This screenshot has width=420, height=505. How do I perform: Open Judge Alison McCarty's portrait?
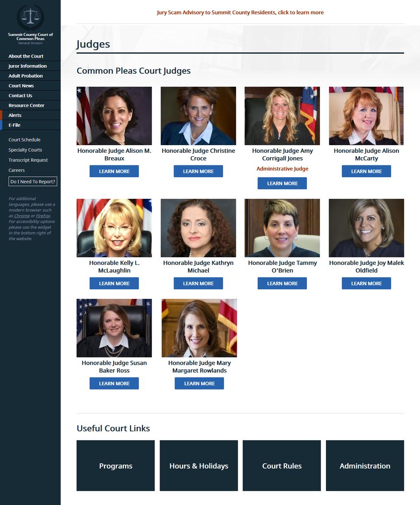point(366,115)
